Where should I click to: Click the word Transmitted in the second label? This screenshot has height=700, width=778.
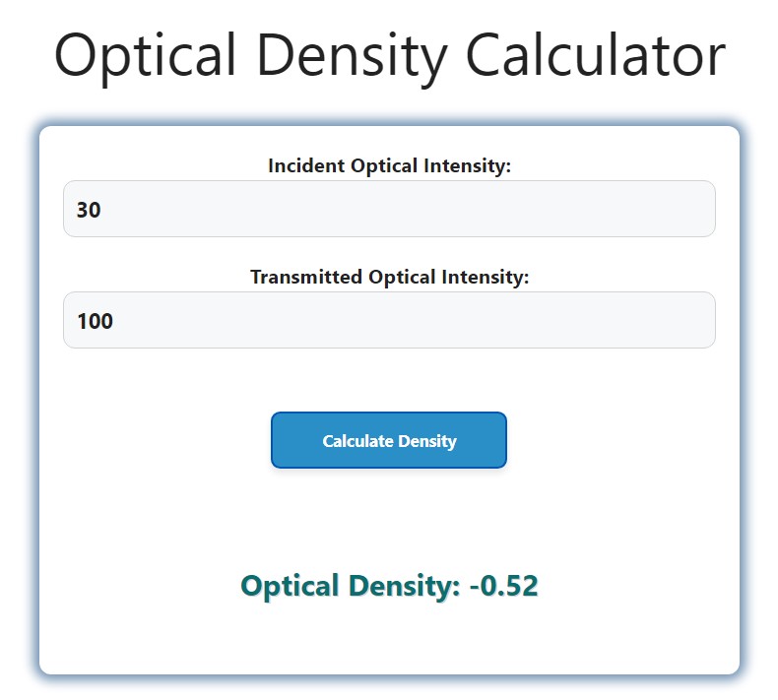pyautogui.click(x=306, y=277)
